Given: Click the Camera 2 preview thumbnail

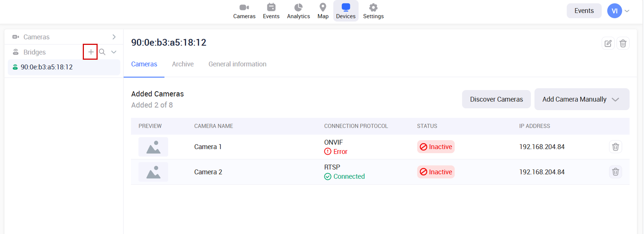Looking at the screenshot, I should (153, 172).
